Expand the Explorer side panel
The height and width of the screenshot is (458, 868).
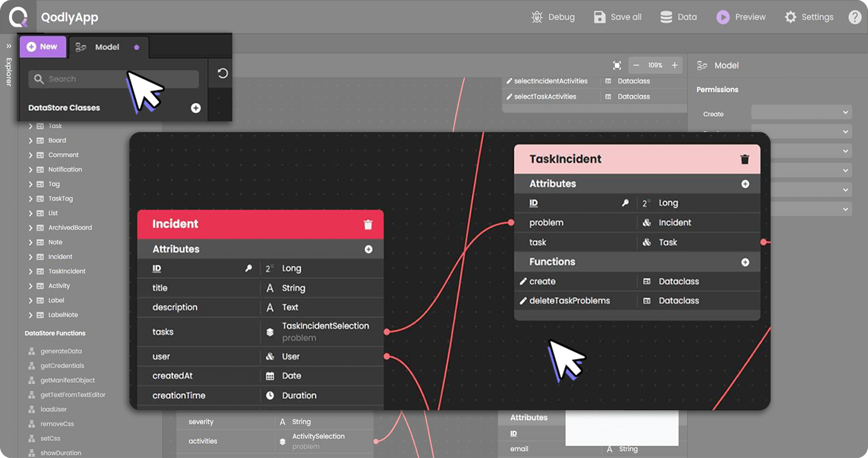8,46
